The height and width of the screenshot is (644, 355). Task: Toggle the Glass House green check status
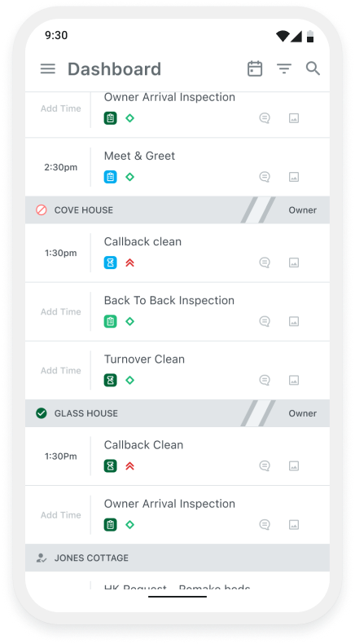pyautogui.click(x=41, y=413)
